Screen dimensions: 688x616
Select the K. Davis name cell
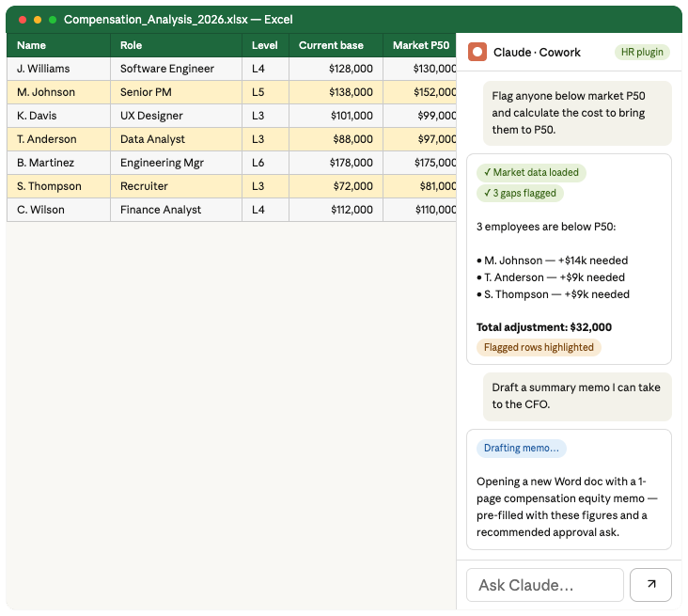tap(58, 116)
